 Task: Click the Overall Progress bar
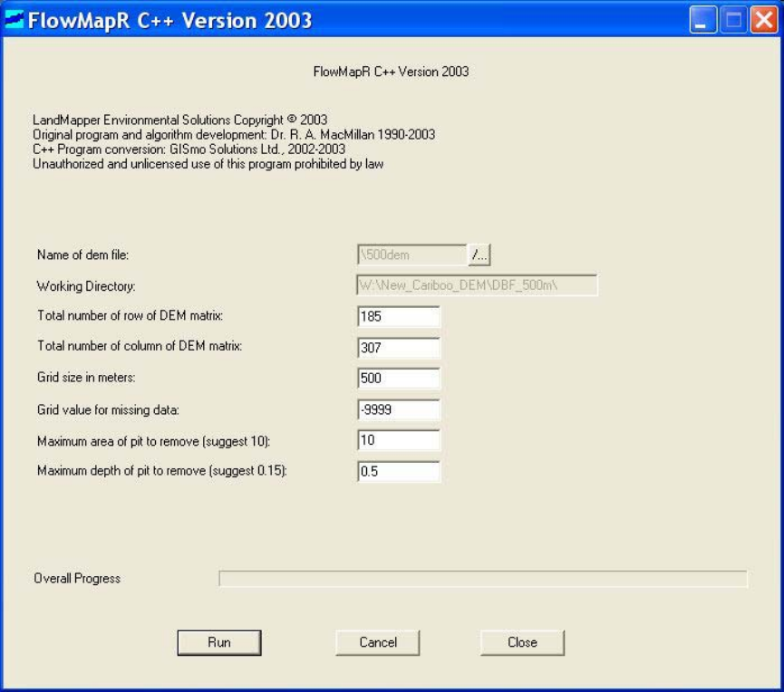pos(483,579)
